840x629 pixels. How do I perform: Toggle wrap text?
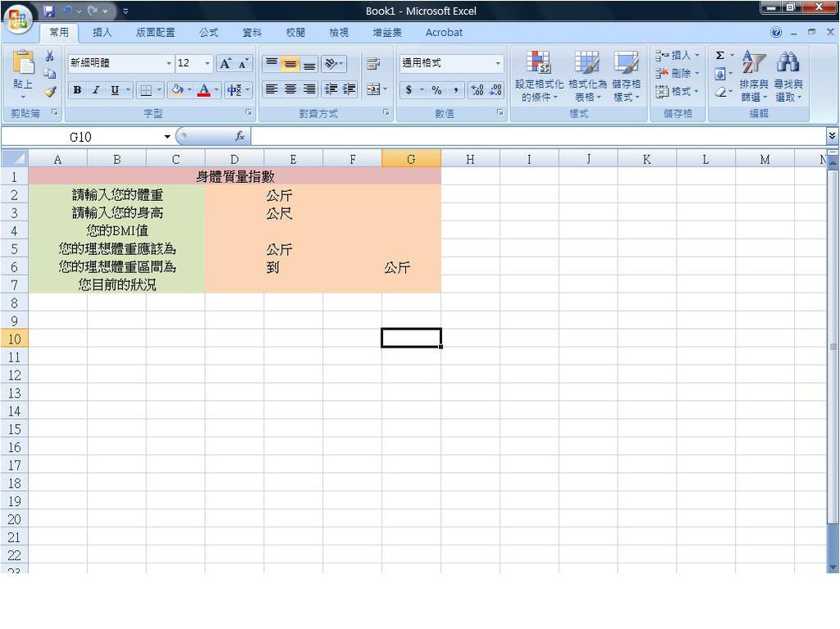tap(373, 64)
